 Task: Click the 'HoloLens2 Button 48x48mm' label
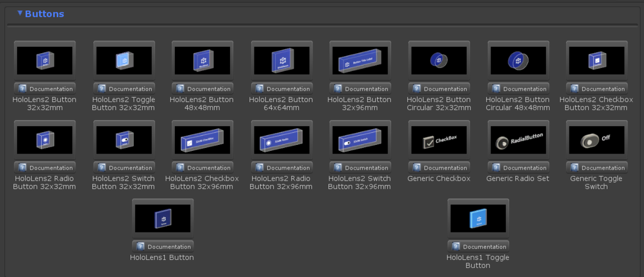(x=202, y=104)
